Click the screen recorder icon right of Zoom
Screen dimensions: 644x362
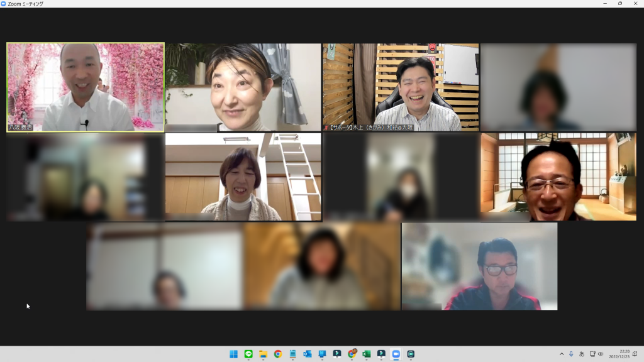tap(411, 354)
